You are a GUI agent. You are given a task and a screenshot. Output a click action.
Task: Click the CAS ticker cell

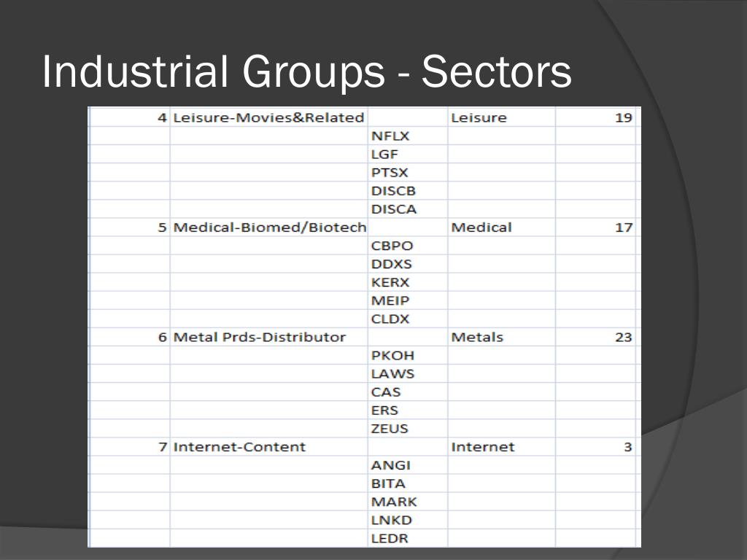pyautogui.click(x=408, y=392)
